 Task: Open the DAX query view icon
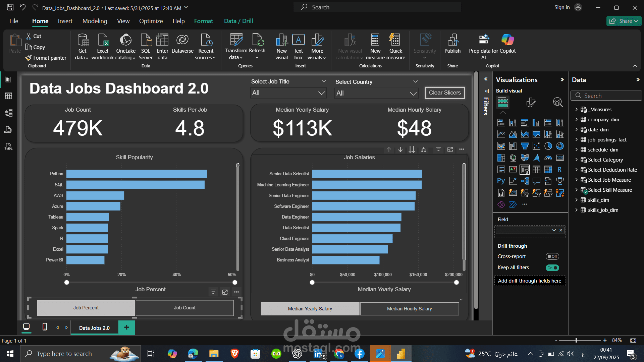8,130
